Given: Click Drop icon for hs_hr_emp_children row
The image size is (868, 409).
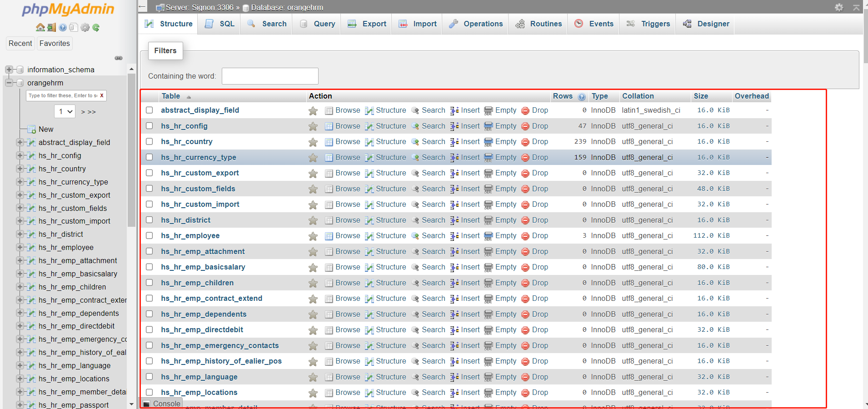Looking at the screenshot, I should pyautogui.click(x=525, y=283).
